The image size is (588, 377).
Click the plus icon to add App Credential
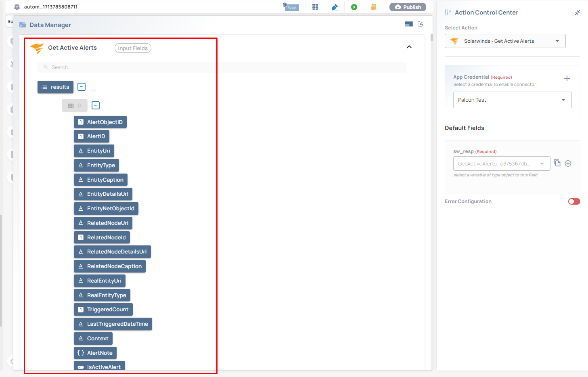tap(567, 78)
